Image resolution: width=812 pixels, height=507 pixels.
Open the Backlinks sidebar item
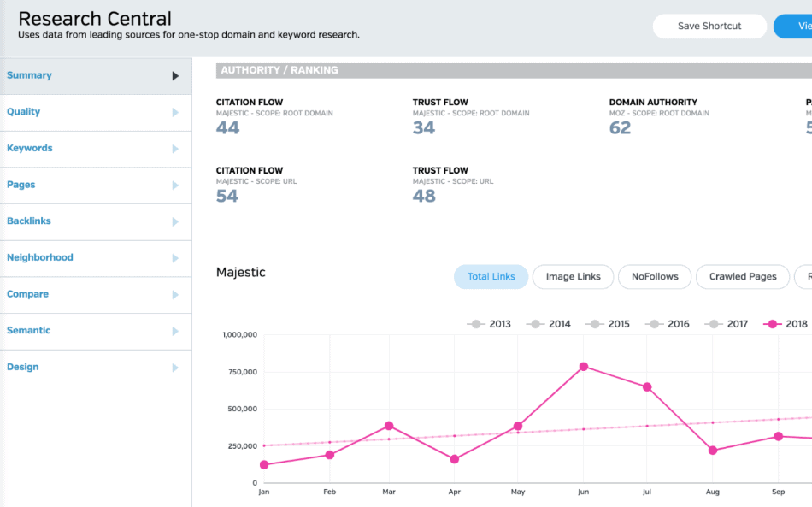29,221
